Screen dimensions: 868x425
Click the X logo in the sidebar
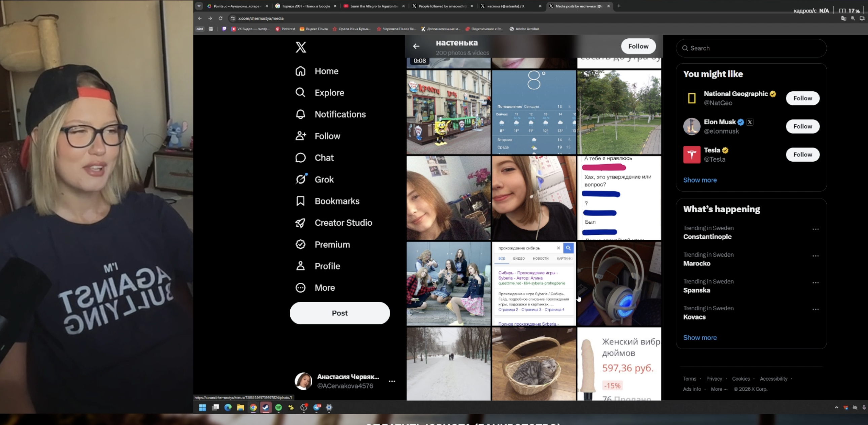[x=300, y=47]
